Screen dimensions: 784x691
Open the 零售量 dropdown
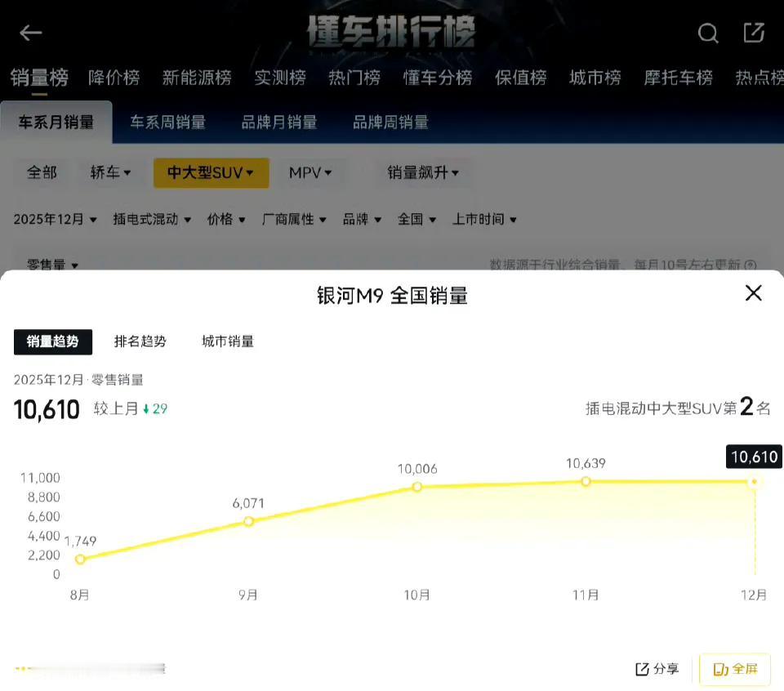click(52, 265)
